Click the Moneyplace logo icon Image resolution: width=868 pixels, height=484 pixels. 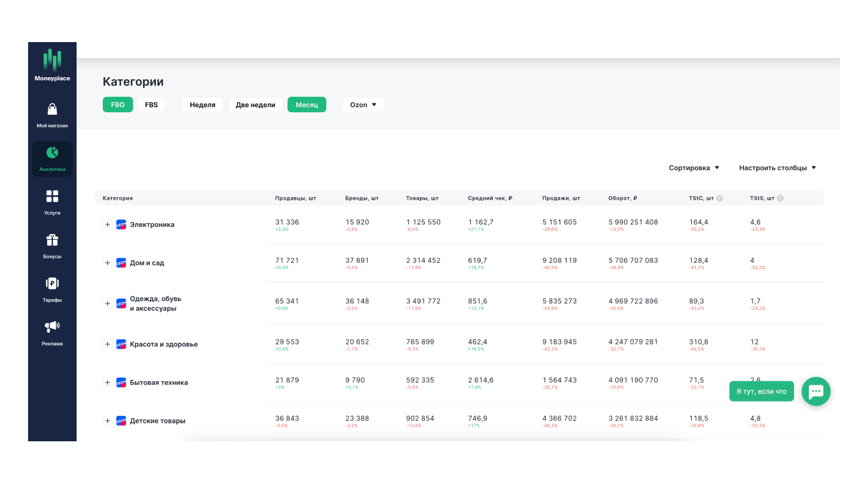(x=52, y=60)
